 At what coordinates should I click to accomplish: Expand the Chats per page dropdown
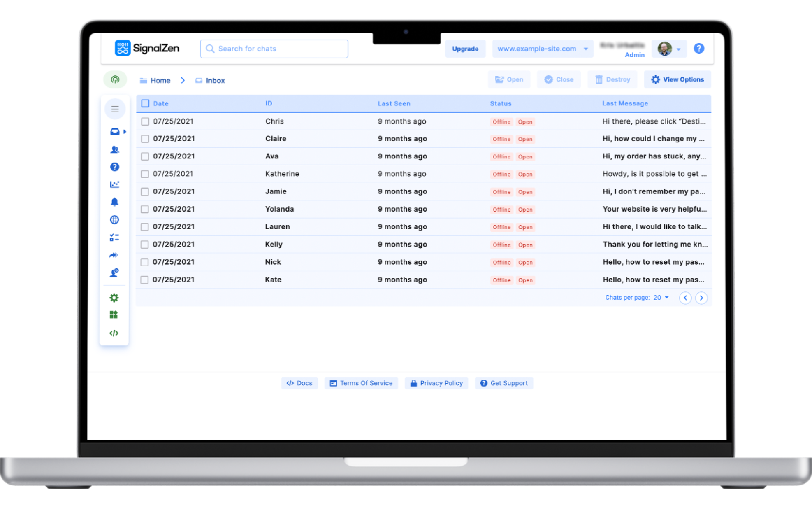pyautogui.click(x=661, y=297)
